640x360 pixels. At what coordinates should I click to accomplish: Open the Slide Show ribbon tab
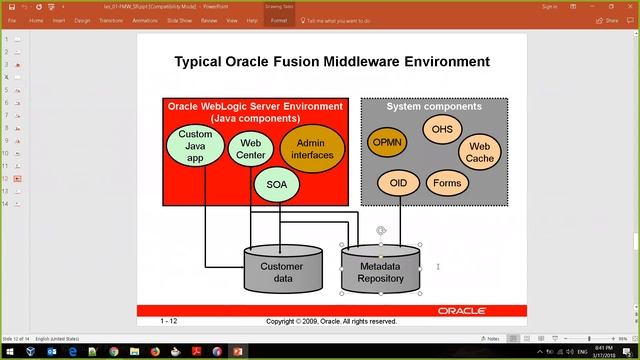(180, 20)
